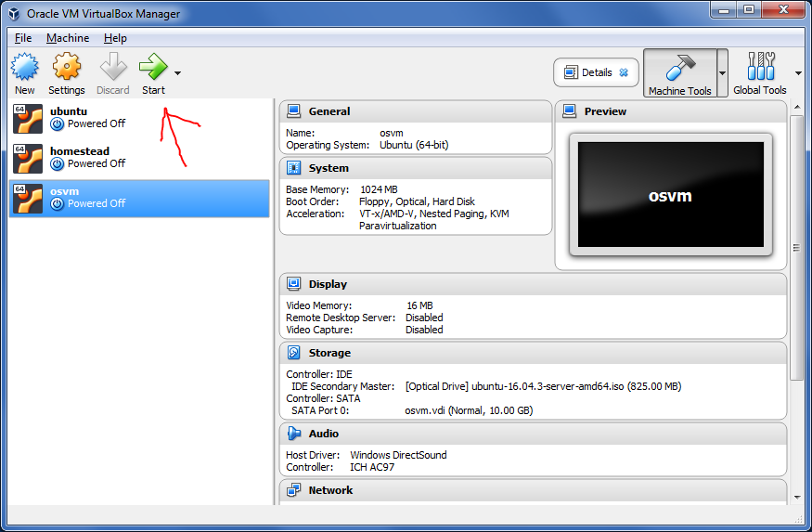Click the General section monitor icon
Image resolution: width=812 pixels, height=532 pixels.
(293, 110)
